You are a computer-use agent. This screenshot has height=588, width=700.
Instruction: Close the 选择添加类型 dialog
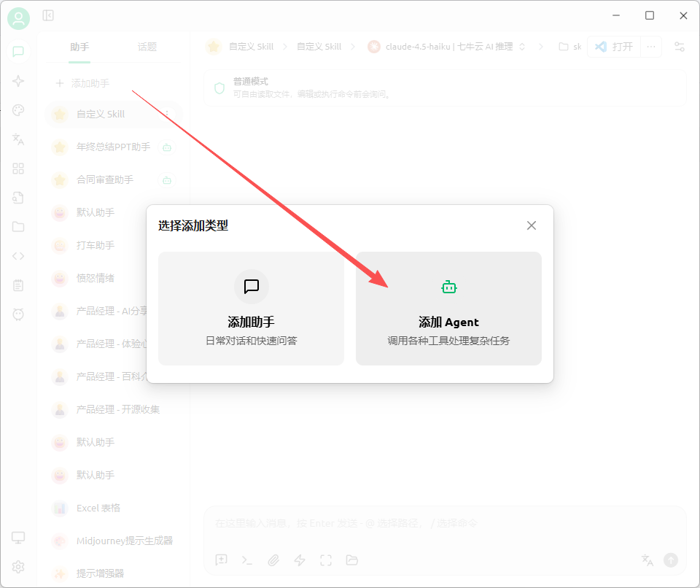[532, 225]
